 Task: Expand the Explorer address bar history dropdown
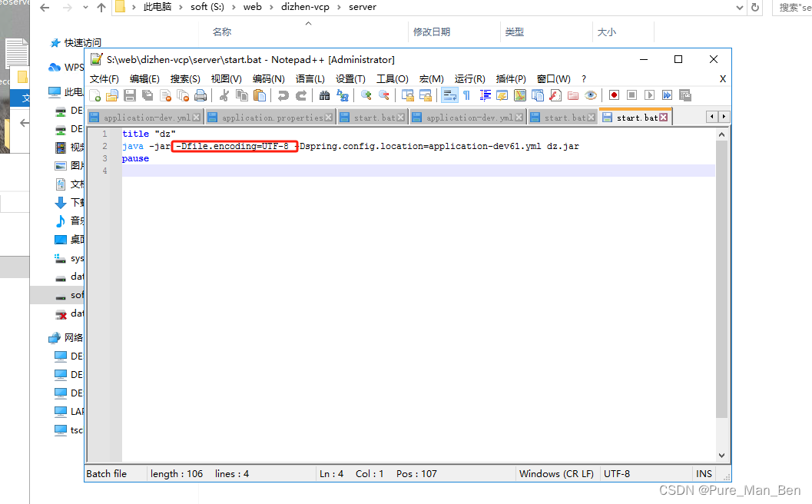pyautogui.click(x=740, y=7)
